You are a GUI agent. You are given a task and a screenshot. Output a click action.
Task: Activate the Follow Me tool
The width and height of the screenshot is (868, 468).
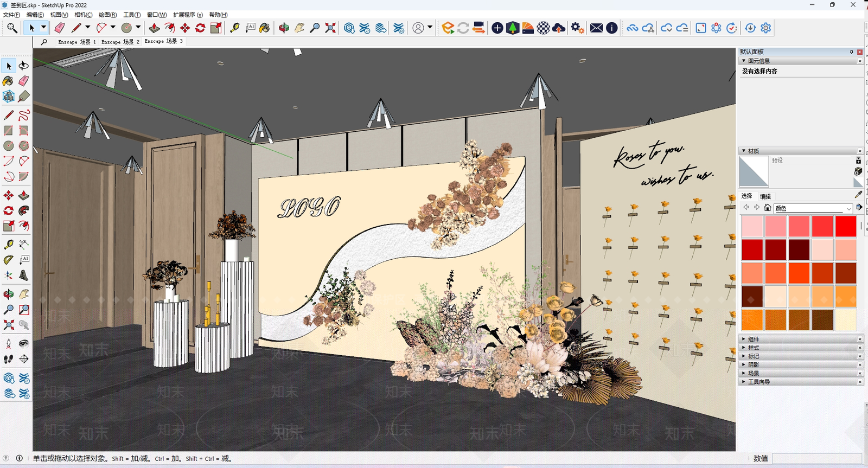(x=24, y=211)
